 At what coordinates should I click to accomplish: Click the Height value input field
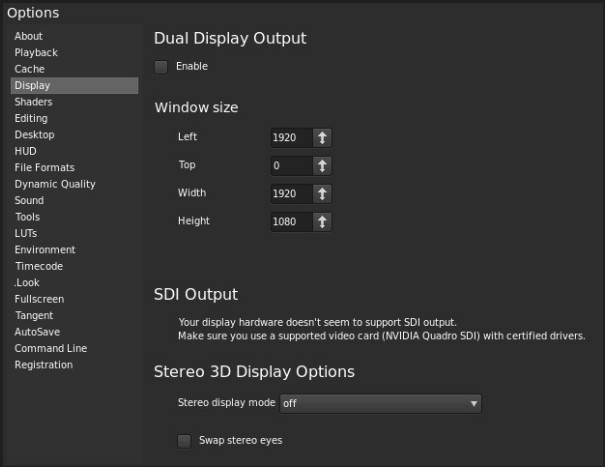(292, 222)
